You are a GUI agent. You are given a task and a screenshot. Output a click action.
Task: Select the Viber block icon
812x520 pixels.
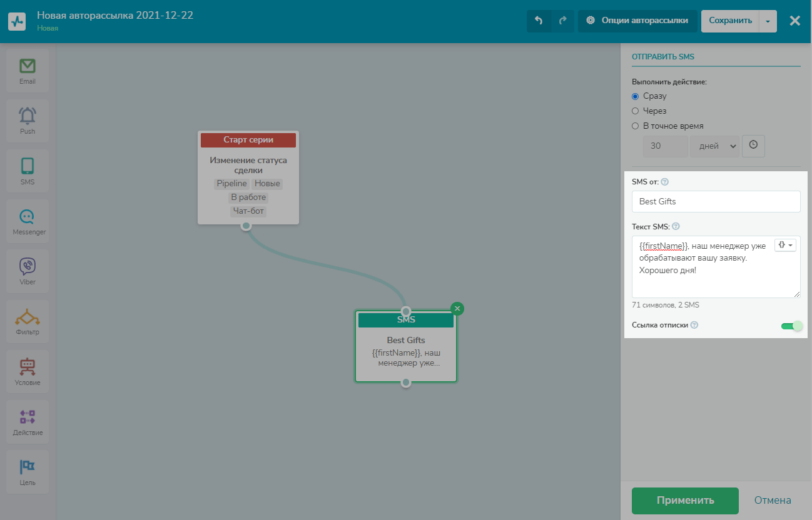(x=27, y=267)
